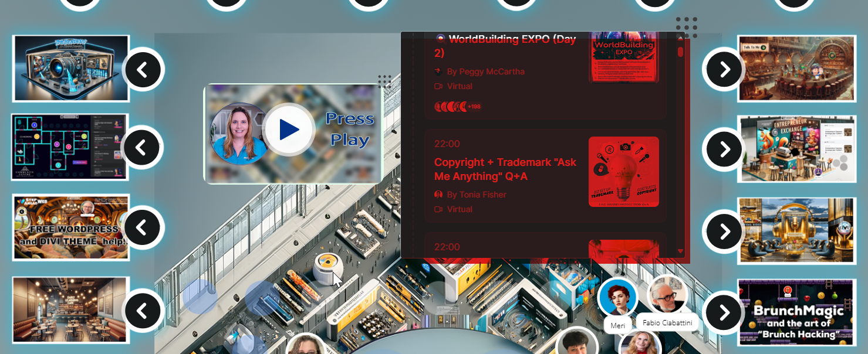Viewport: 868px width, 354px height.
Task: Select Fabio Ciabattini's avatar on the map
Action: click(x=667, y=295)
